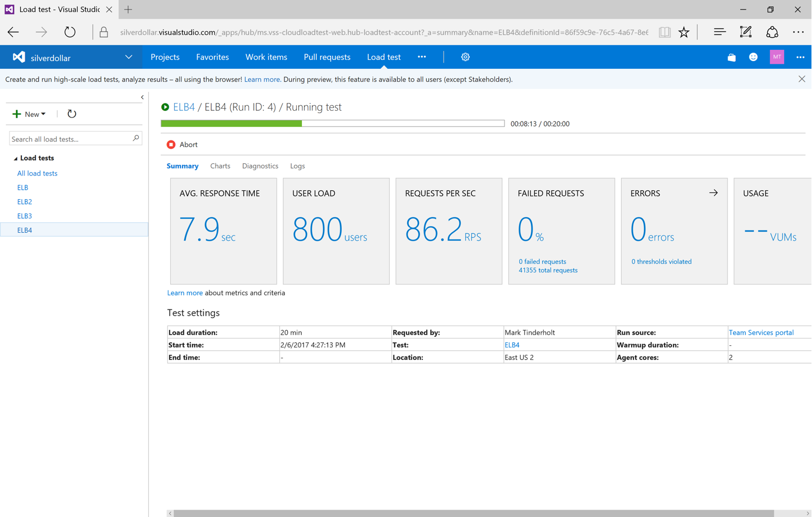Image resolution: width=812 pixels, height=517 pixels.
Task: Refresh the load tests list
Action: (x=72, y=114)
